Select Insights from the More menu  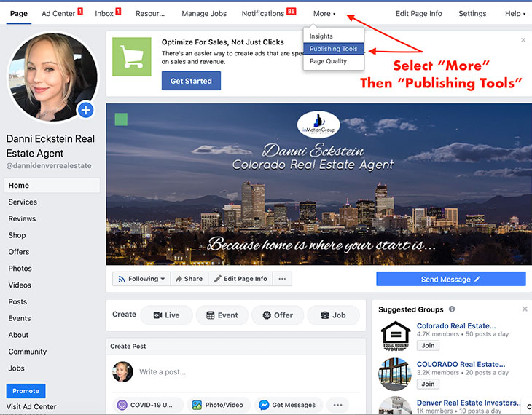(x=321, y=36)
